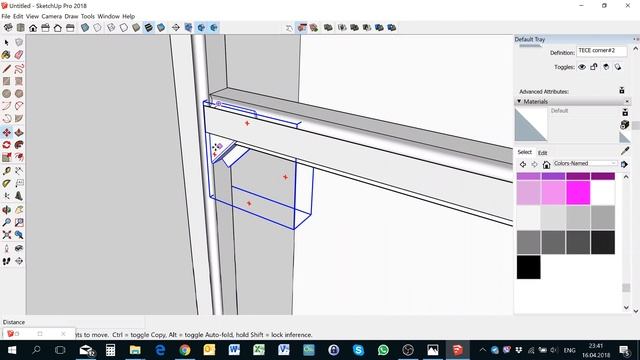Select the Line pencil tool

tap(7, 69)
